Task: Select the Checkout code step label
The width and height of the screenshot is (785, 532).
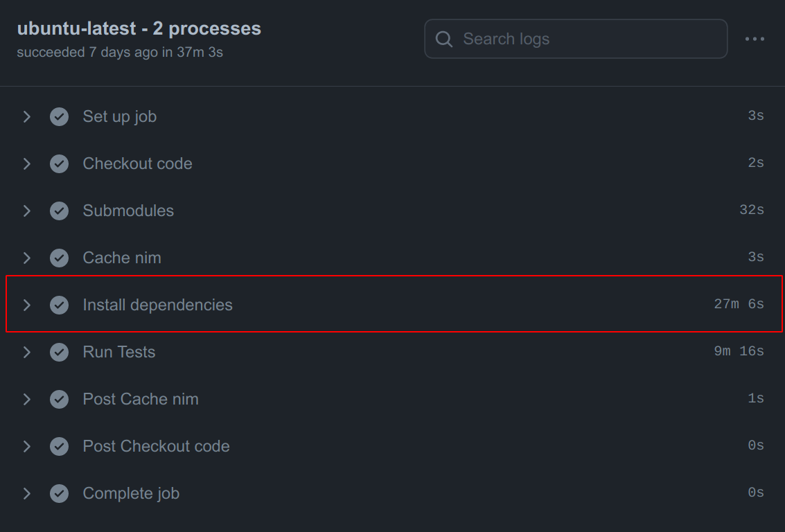Action: [137, 163]
